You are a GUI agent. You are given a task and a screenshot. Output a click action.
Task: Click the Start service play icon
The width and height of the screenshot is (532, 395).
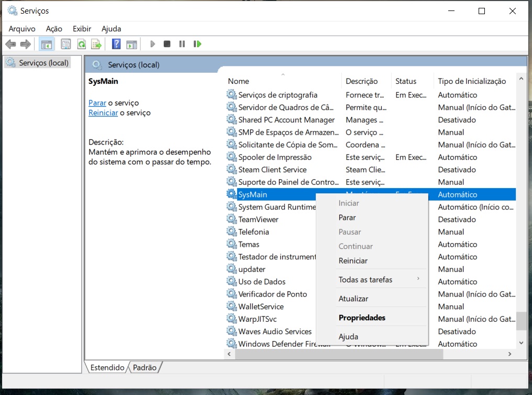152,44
